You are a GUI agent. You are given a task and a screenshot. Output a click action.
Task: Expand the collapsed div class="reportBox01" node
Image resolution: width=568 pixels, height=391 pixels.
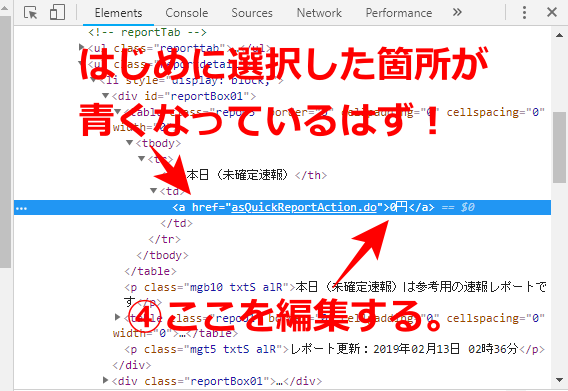[x=105, y=380]
